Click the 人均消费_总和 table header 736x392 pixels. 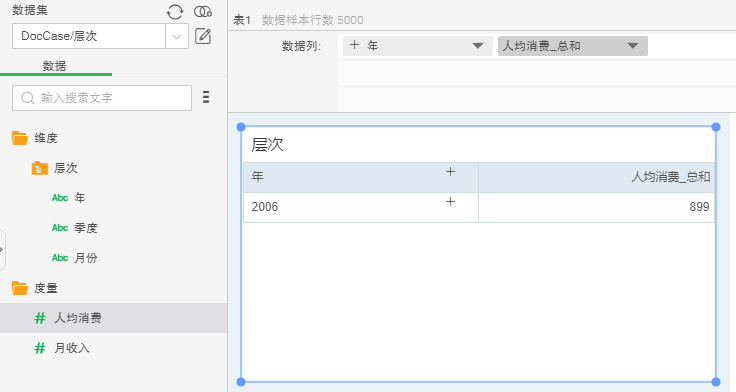(597, 177)
